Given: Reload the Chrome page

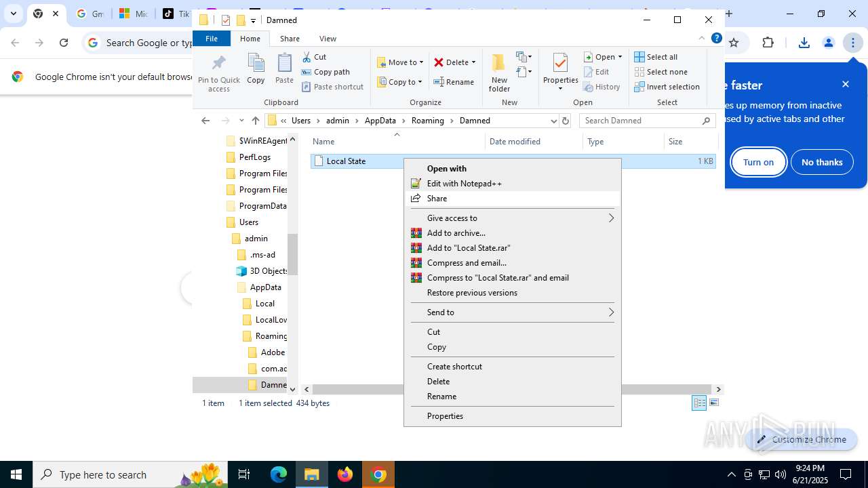Looking at the screenshot, I should click(64, 43).
